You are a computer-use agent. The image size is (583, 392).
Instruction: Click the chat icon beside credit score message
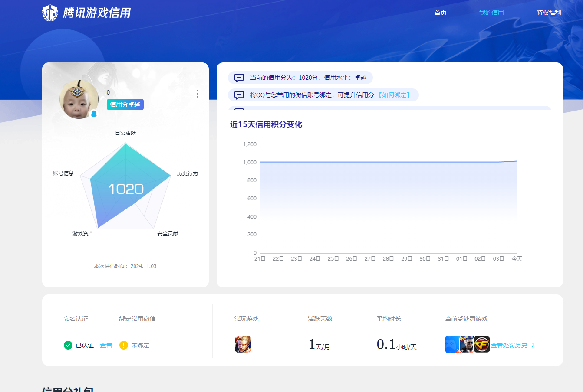click(239, 78)
